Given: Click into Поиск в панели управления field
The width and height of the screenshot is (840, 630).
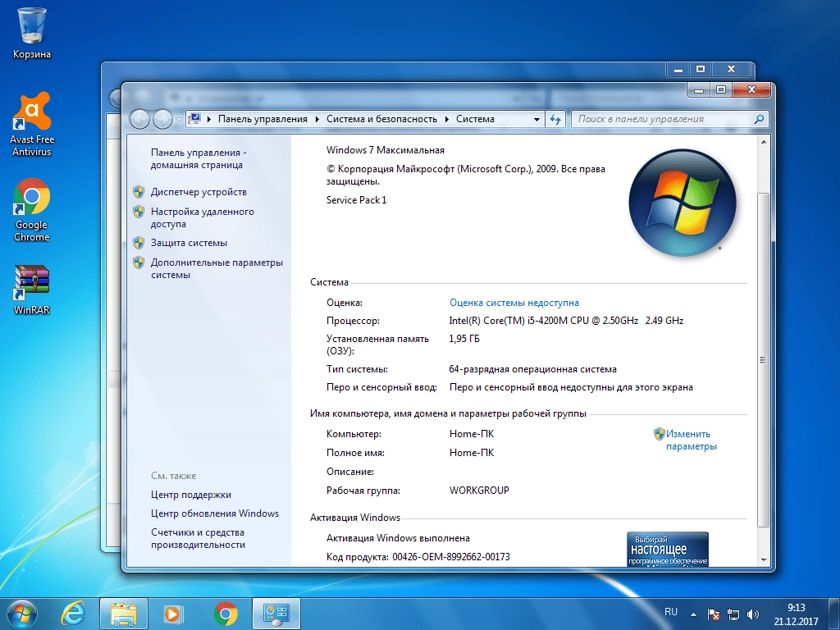Looking at the screenshot, I should click(663, 119).
